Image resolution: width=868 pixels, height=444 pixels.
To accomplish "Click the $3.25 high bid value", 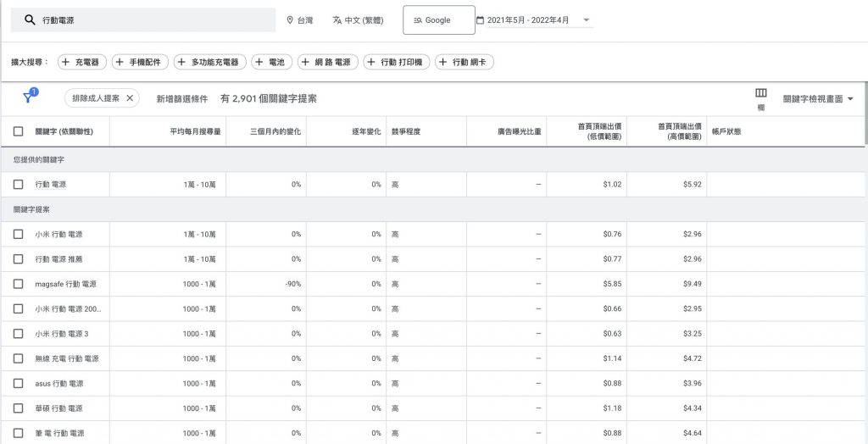I will [693, 334].
